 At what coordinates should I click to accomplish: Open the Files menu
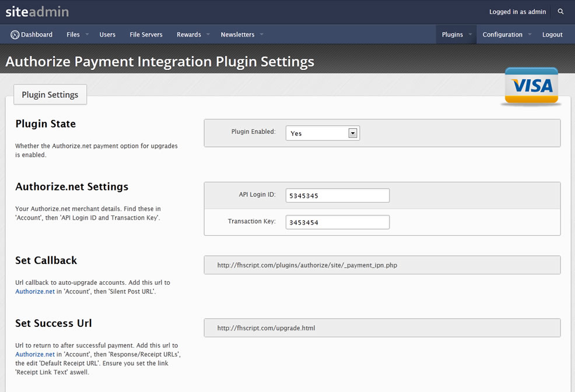73,34
